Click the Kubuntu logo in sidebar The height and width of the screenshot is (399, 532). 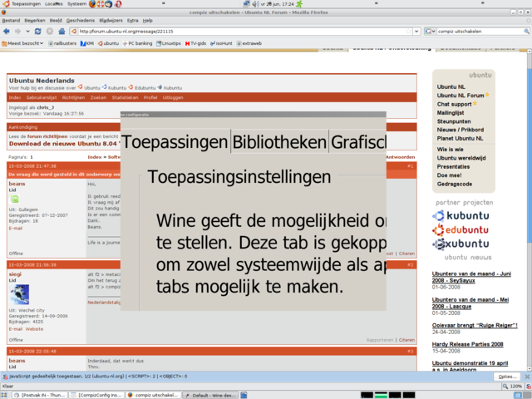(x=462, y=215)
